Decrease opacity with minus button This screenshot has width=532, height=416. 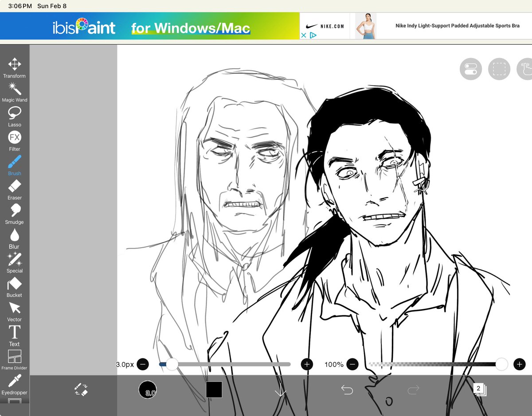352,365
